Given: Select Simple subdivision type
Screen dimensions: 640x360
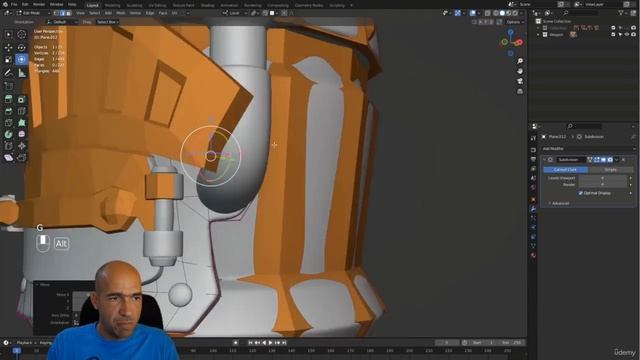Looking at the screenshot, I should pyautogui.click(x=611, y=169).
